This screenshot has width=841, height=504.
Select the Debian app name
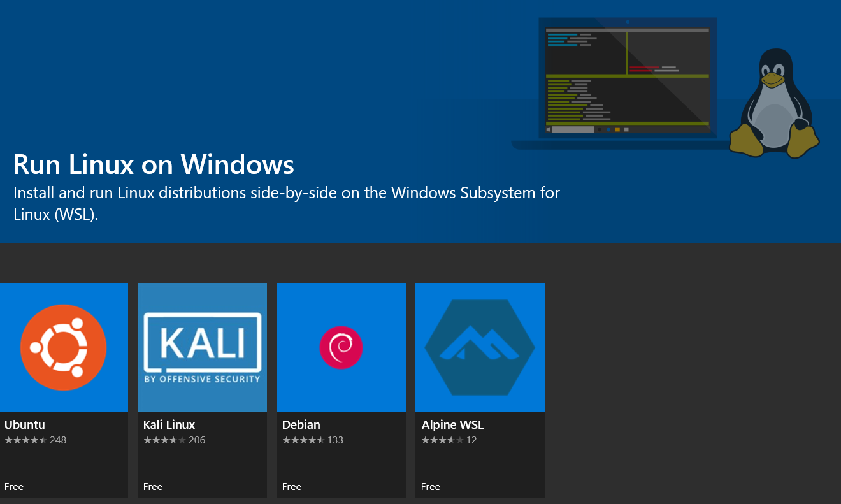(301, 424)
